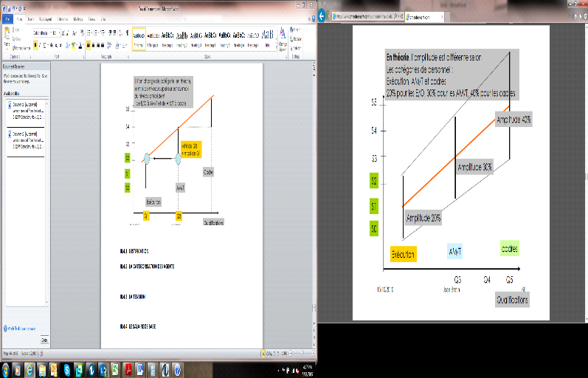588x378 pixels.
Task: Click 'Which file do I want to save?' link
Action: (x=20, y=329)
